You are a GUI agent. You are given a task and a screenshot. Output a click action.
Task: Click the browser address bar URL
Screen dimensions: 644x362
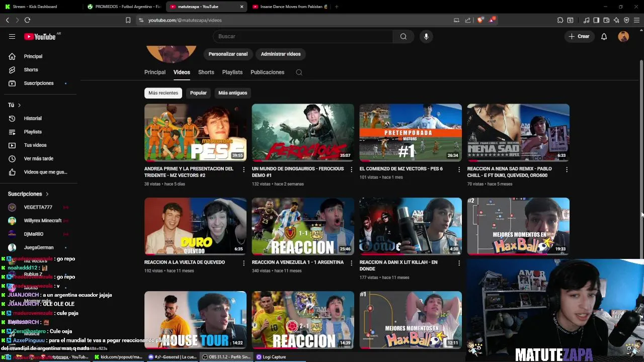click(185, 20)
